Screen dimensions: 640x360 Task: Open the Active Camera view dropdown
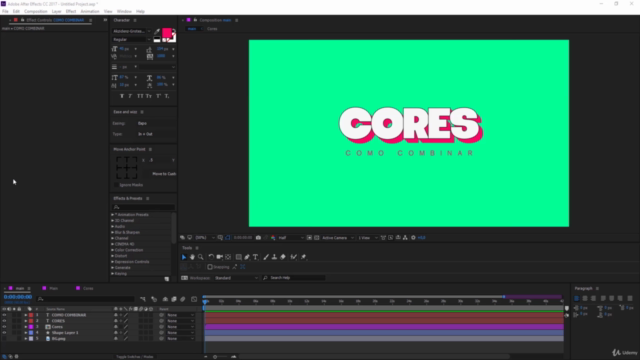(338, 238)
